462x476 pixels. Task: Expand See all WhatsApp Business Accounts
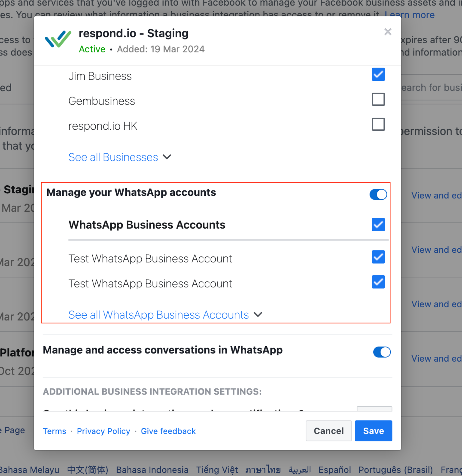click(x=158, y=315)
